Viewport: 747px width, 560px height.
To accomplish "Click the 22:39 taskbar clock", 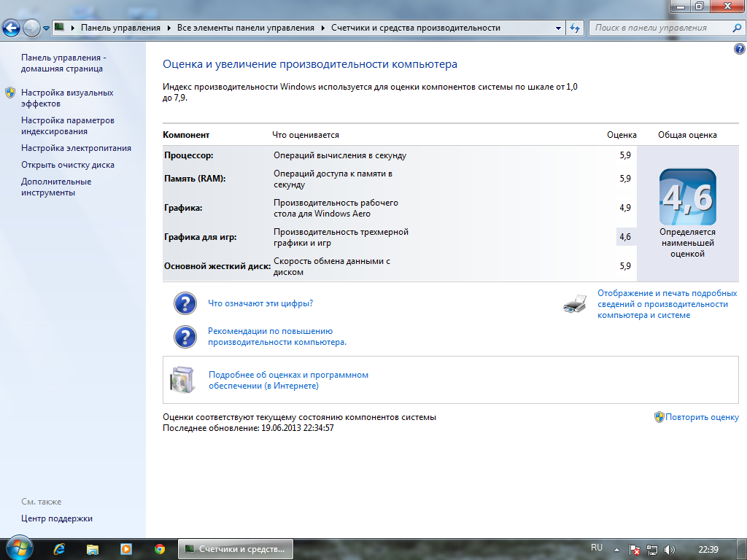I will [x=708, y=550].
